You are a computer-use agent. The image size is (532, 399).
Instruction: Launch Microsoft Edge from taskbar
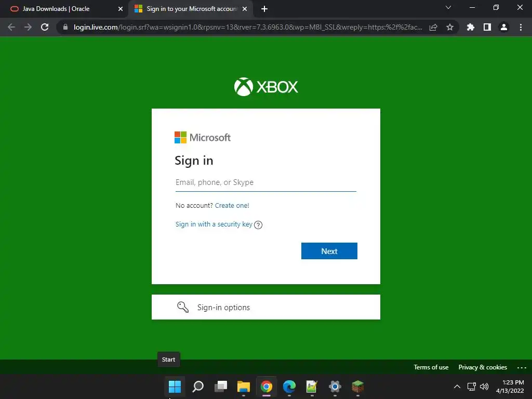point(289,386)
